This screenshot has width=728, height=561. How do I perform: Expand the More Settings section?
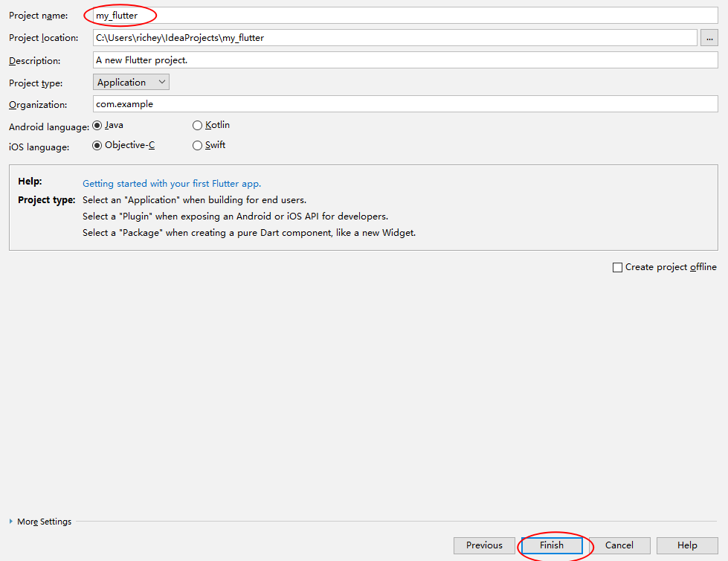pos(40,522)
